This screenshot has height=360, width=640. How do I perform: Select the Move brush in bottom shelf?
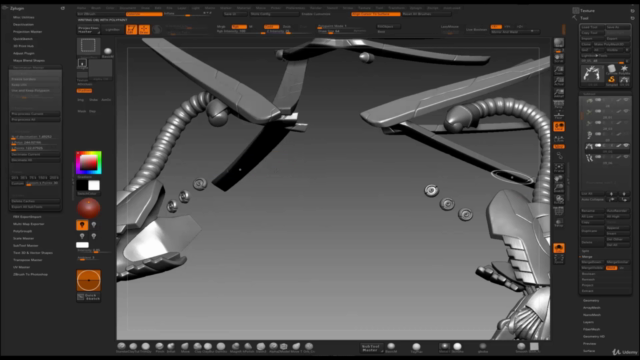(185, 347)
